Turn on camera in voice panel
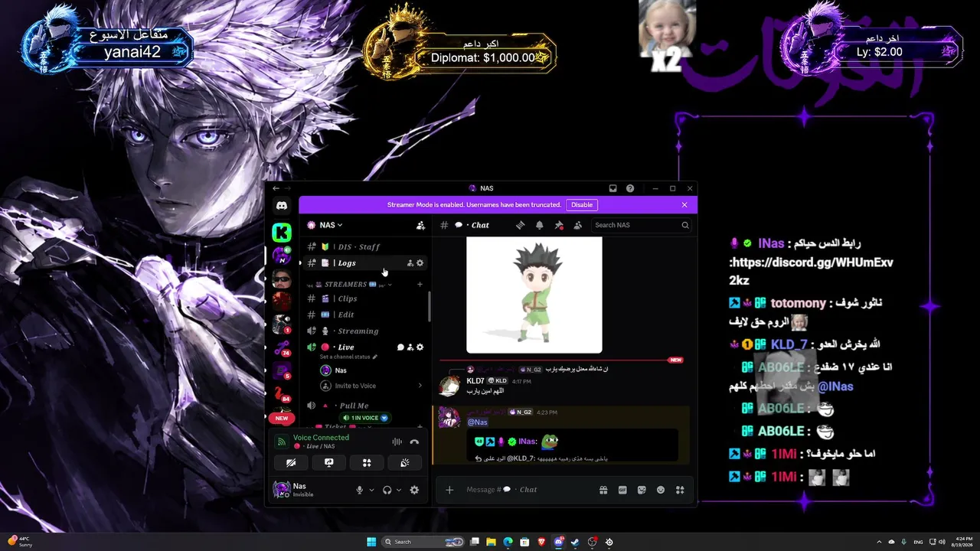 (x=291, y=462)
